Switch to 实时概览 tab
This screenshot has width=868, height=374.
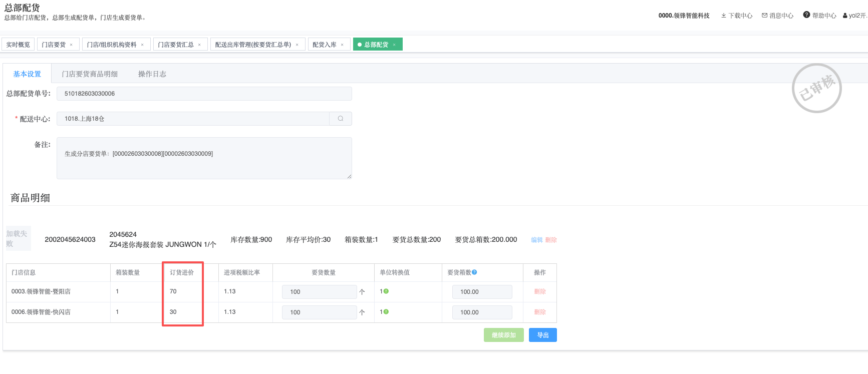18,45
